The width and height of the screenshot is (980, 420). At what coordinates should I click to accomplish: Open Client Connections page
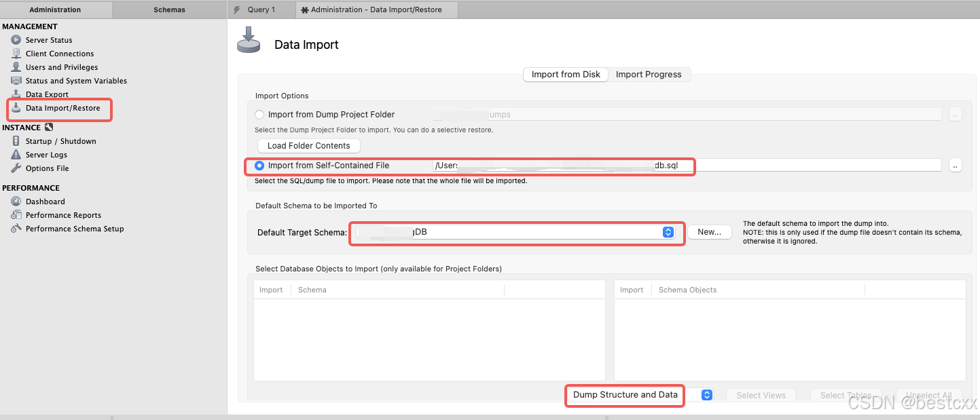click(x=60, y=54)
